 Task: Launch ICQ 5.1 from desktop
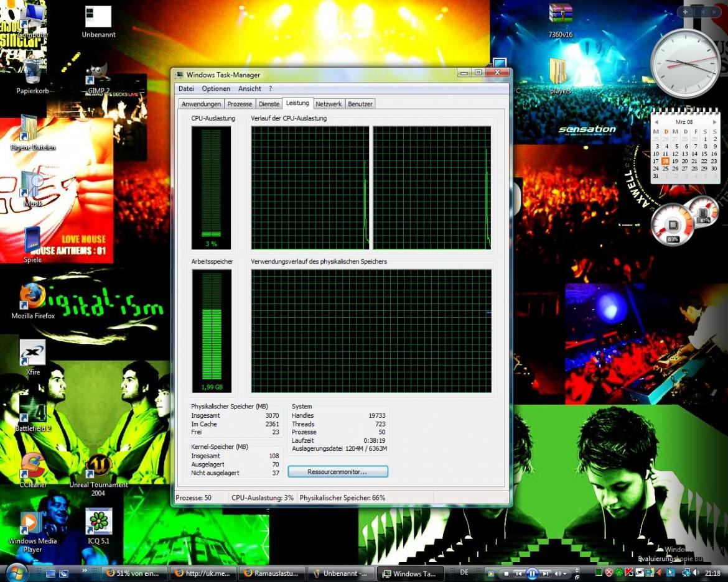(x=98, y=526)
